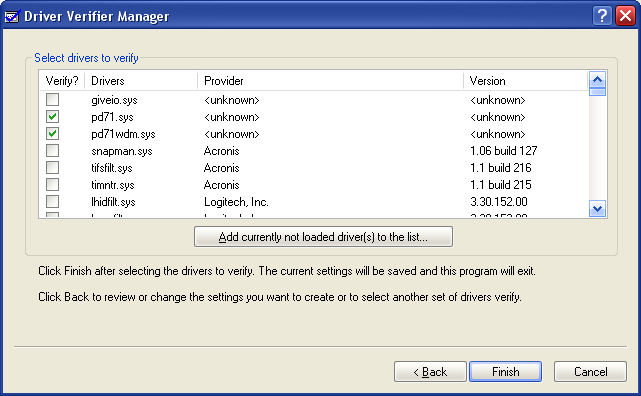Open the help question mark button
The height and width of the screenshot is (396, 641).
602,16
